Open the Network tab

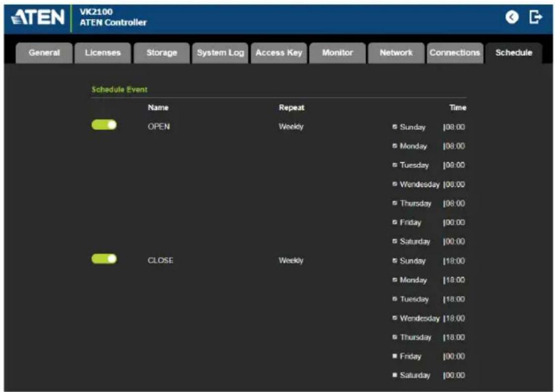396,53
